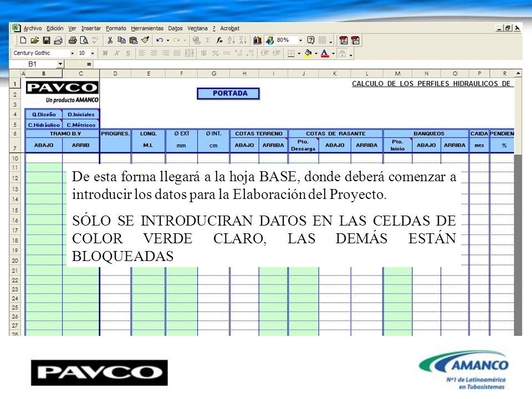The height and width of the screenshot is (399, 532).
Task: Expand the Name Box dropdown beside B1
Action: pos(60,64)
